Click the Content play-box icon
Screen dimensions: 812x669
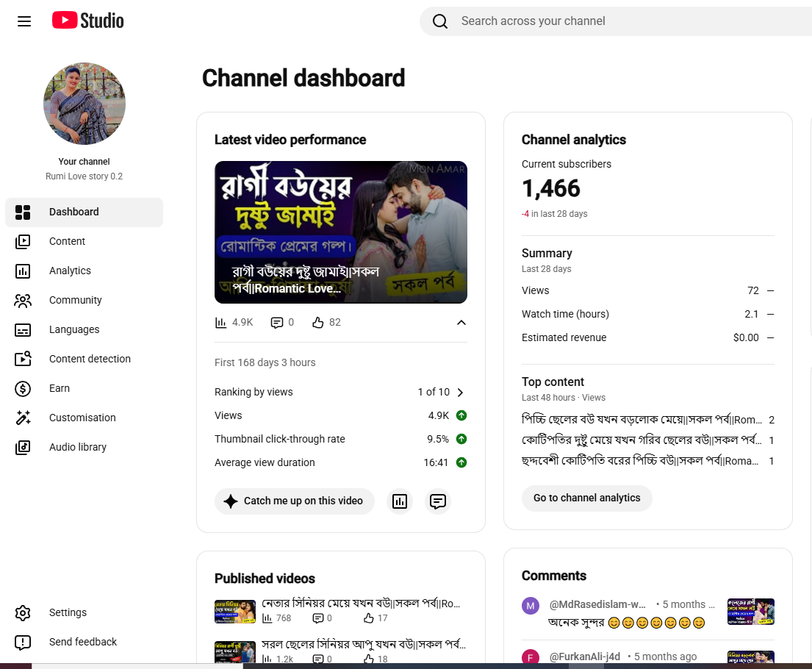pyautogui.click(x=23, y=241)
